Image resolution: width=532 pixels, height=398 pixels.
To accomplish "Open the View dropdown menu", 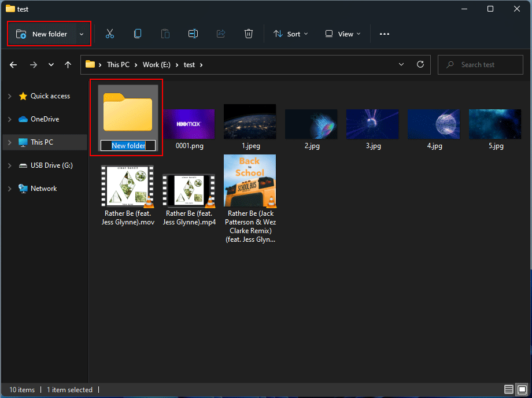I will [x=342, y=34].
